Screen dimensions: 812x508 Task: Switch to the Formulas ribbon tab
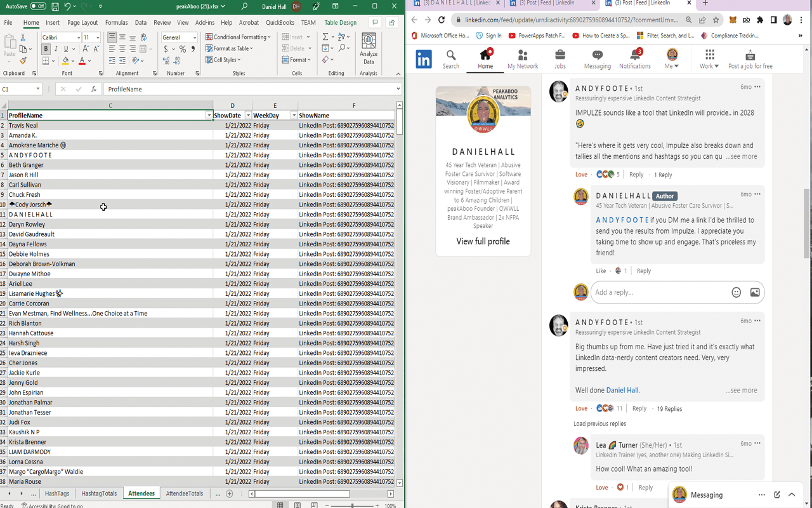(x=116, y=22)
